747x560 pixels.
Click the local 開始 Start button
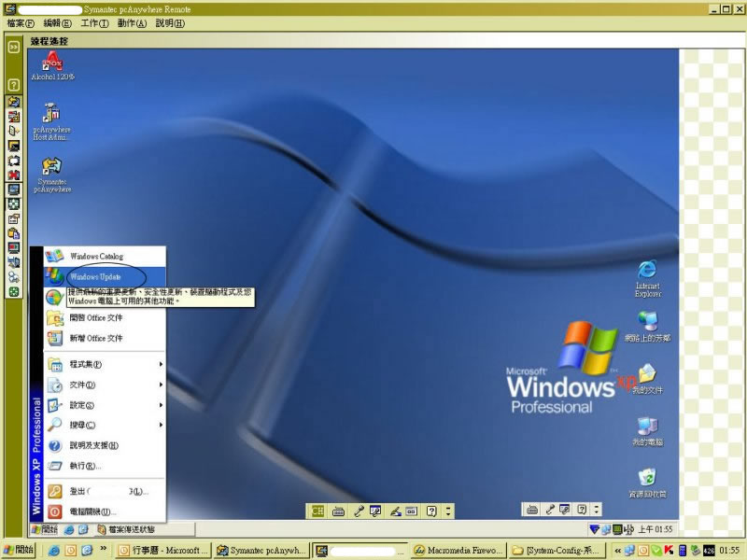coord(19,550)
